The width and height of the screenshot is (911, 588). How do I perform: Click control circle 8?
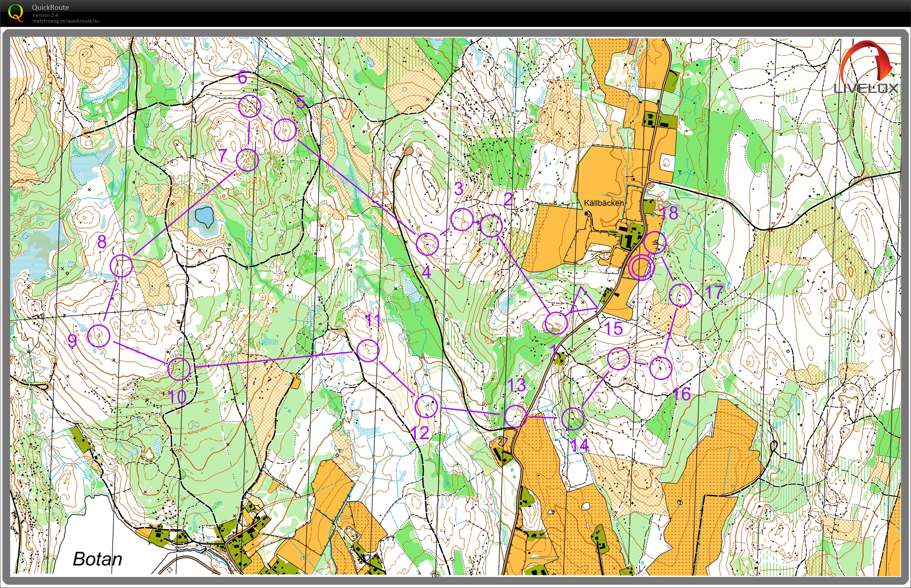pos(122,266)
